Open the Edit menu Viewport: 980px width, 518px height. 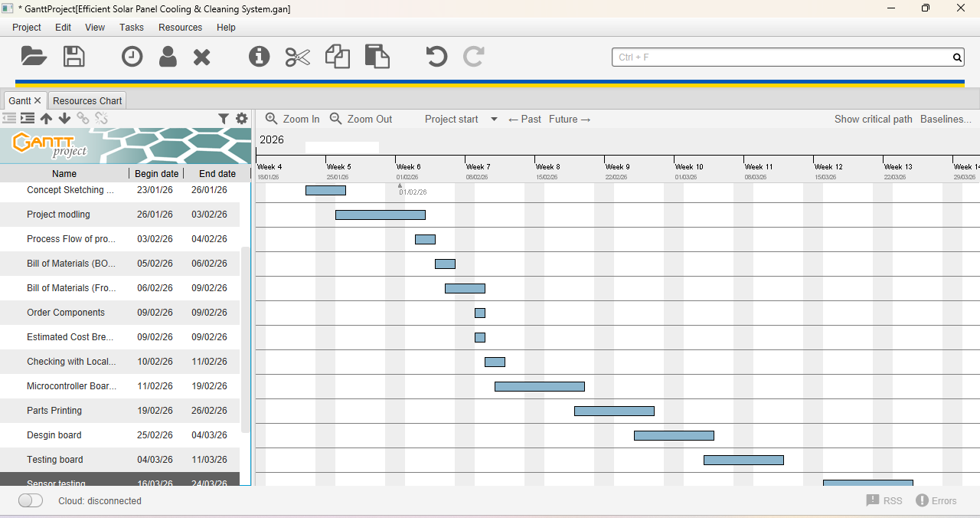64,27
